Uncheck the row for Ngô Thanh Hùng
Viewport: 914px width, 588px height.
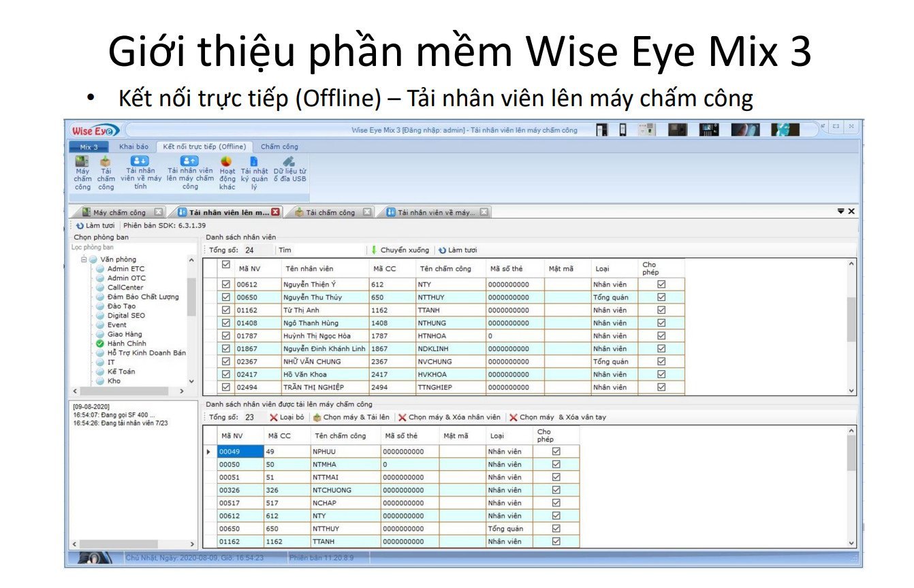[226, 323]
